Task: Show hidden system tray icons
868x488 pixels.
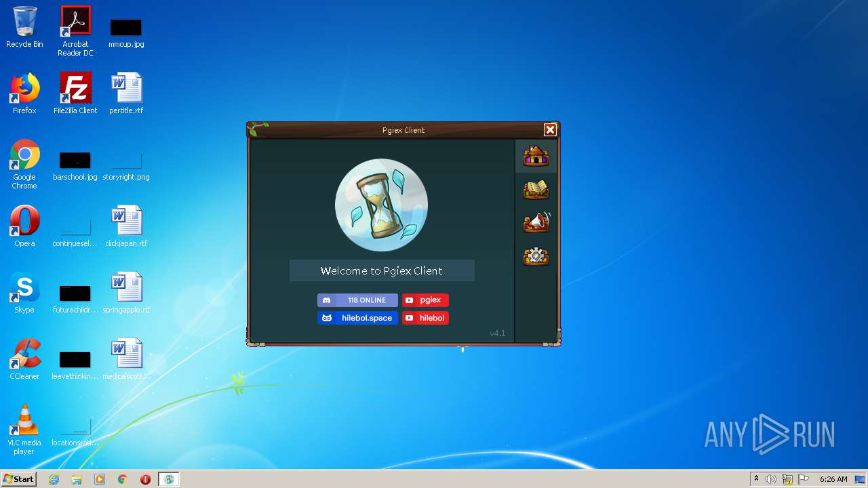Action: pos(756,479)
